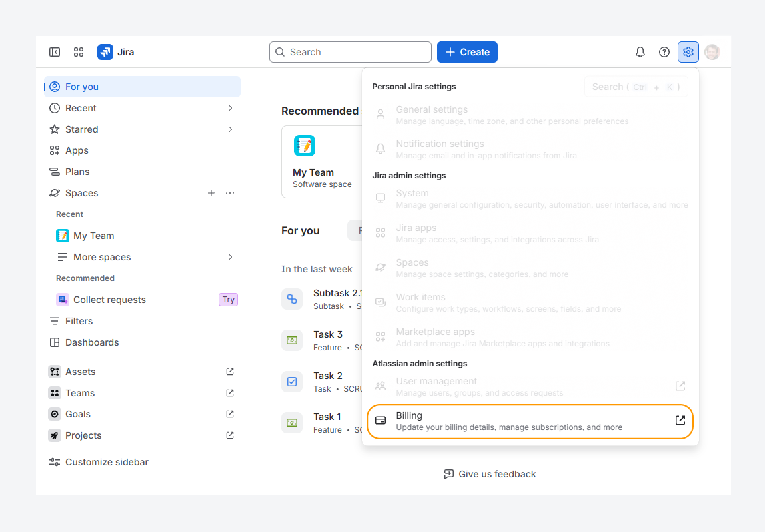The height and width of the screenshot is (532, 765).
Task: Open Billing settings
Action: (x=530, y=421)
